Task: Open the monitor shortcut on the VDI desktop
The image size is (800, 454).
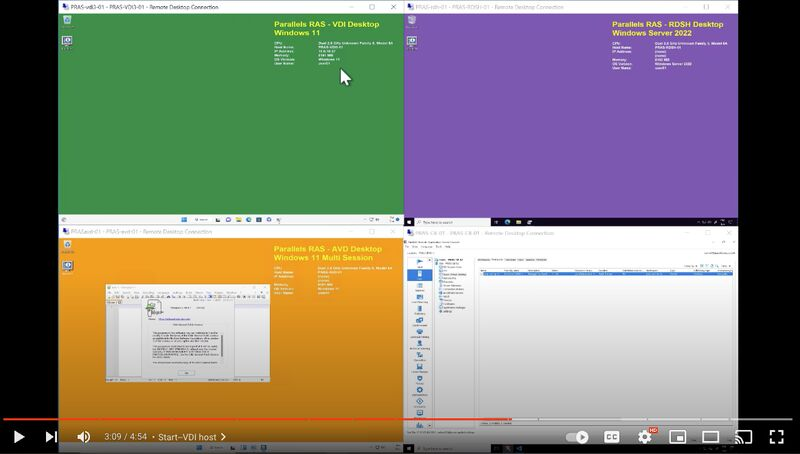Action: 67,42
